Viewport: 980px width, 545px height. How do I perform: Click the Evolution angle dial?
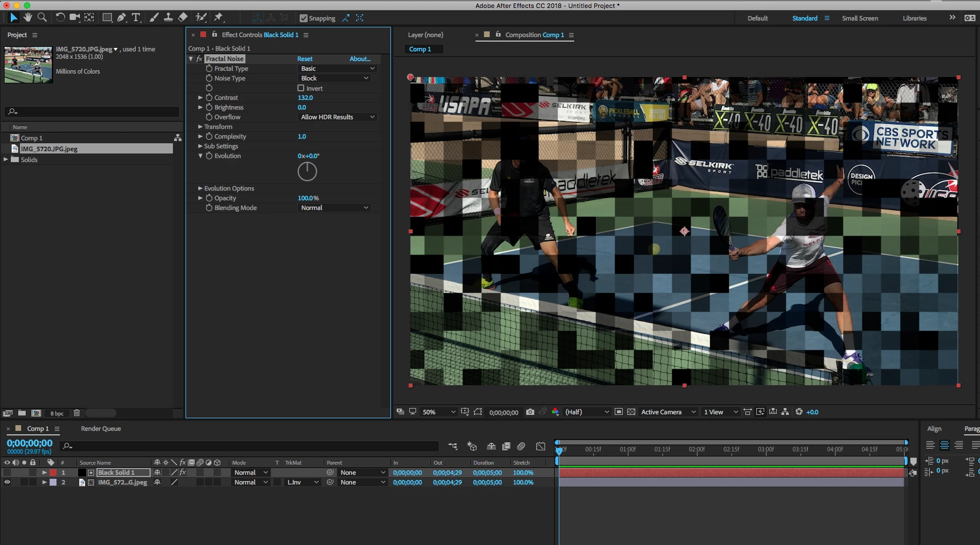tap(307, 171)
